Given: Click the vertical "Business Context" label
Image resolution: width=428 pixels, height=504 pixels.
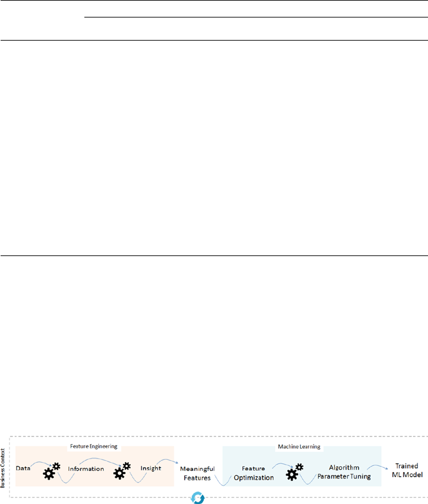Looking at the screenshot, I should [x=3, y=468].
